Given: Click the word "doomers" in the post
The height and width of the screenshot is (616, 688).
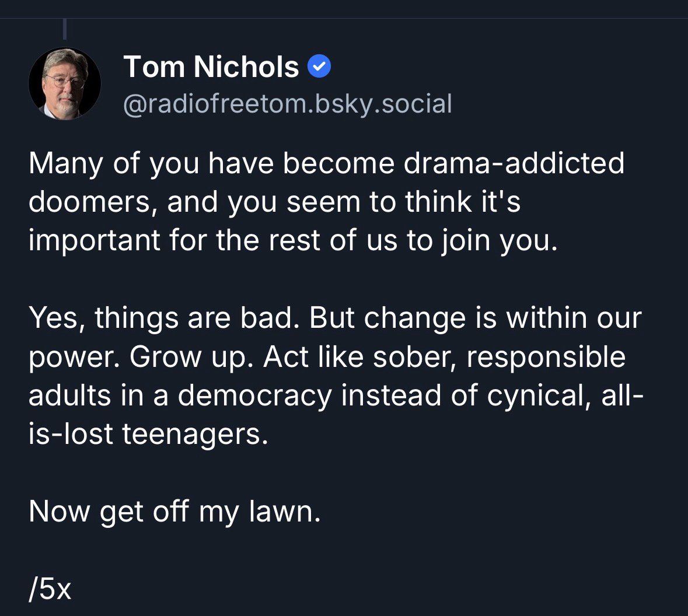Looking at the screenshot, I should [x=92, y=202].
